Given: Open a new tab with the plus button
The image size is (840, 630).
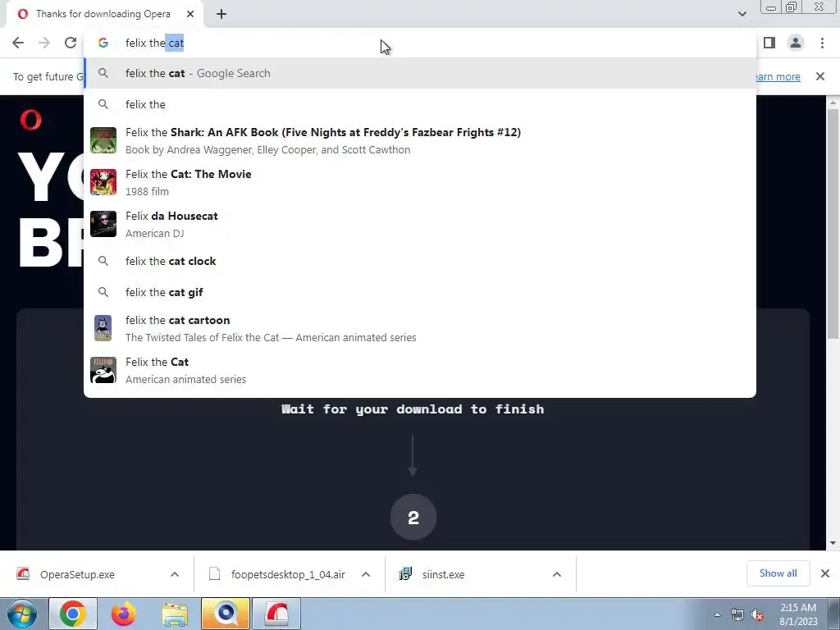Looking at the screenshot, I should 221,14.
